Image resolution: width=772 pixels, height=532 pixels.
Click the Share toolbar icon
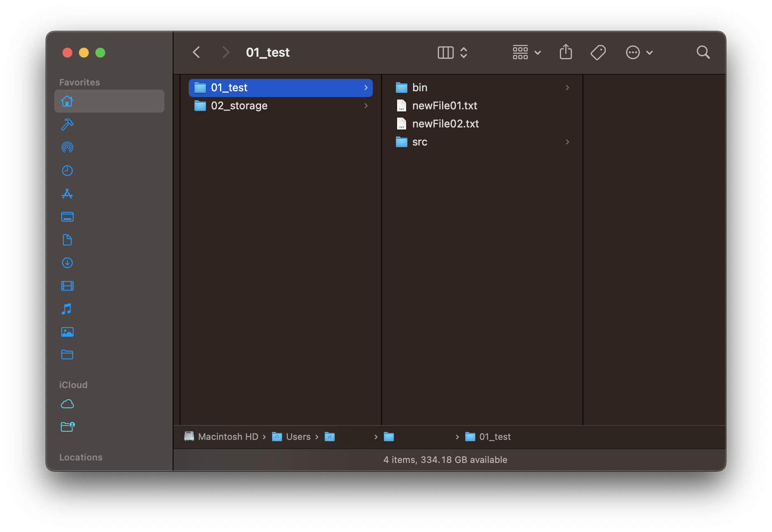coord(566,52)
